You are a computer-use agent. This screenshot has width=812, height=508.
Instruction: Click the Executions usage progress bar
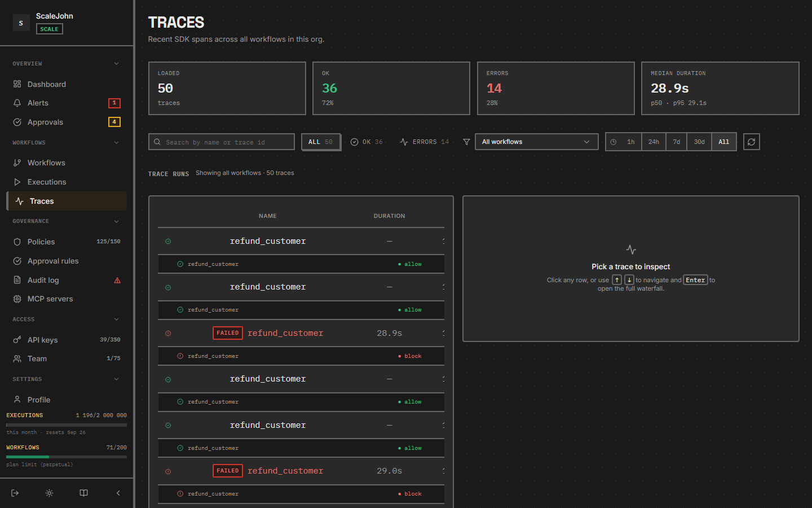(67, 425)
